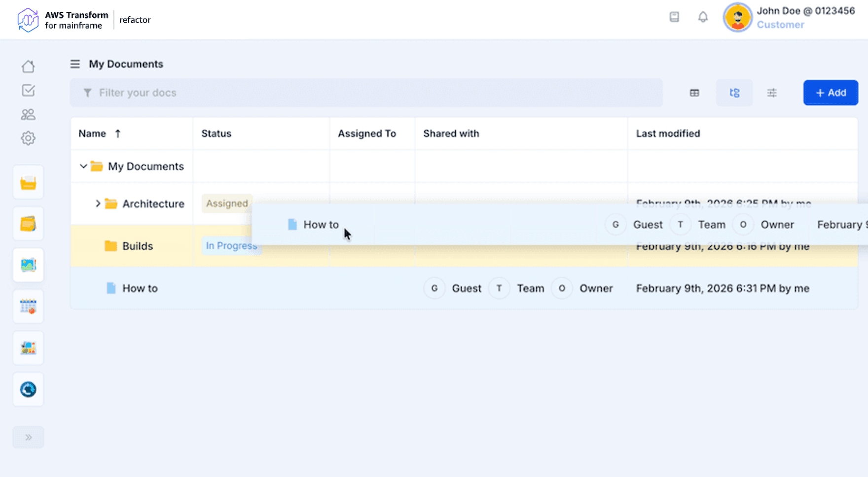
Task: Open the tasks checkbox icon in sidebar
Action: 28,90
